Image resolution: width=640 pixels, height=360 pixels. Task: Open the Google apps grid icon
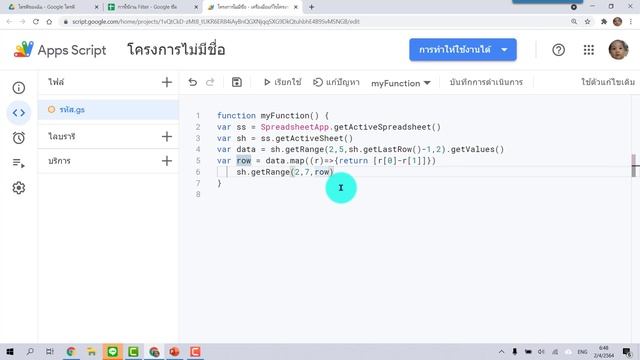(x=589, y=50)
